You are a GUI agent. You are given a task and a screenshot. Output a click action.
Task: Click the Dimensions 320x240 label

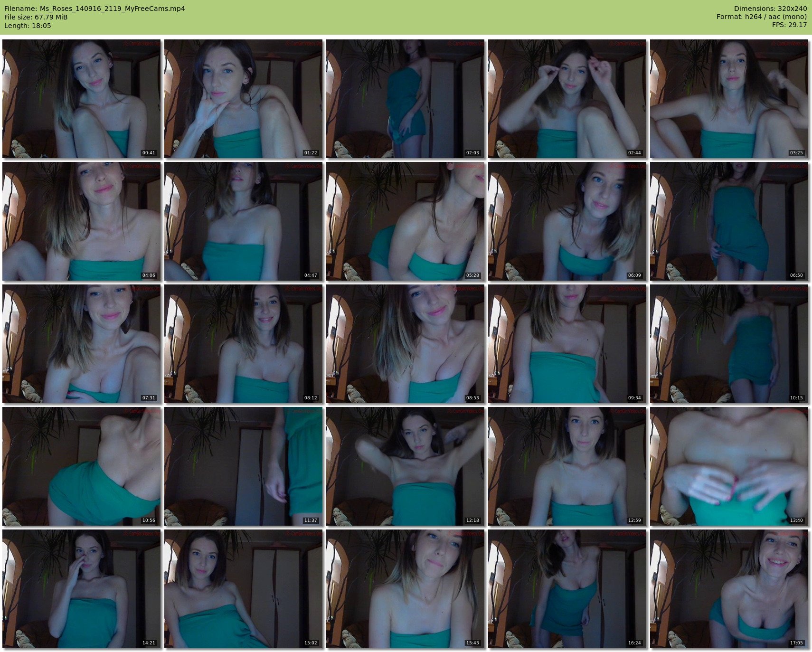[770, 9]
